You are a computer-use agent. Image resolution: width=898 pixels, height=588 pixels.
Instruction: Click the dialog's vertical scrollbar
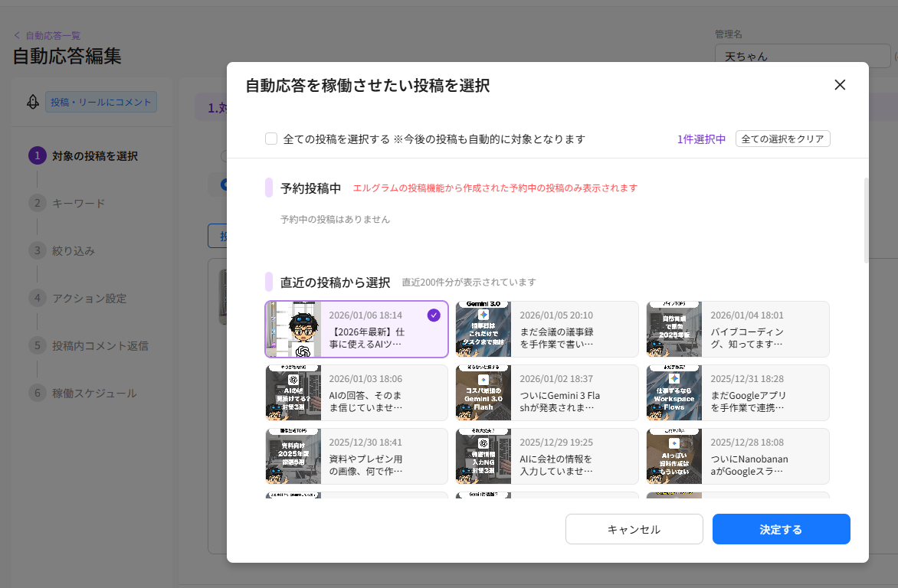tap(866, 220)
